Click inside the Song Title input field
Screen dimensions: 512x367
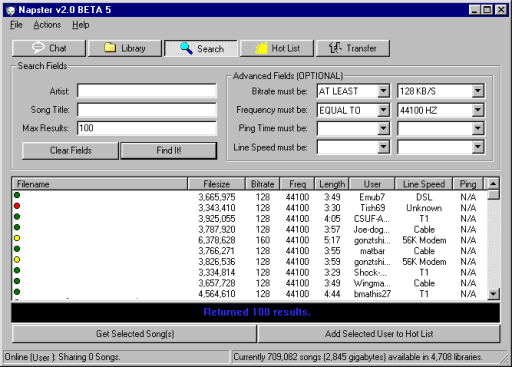(x=147, y=110)
